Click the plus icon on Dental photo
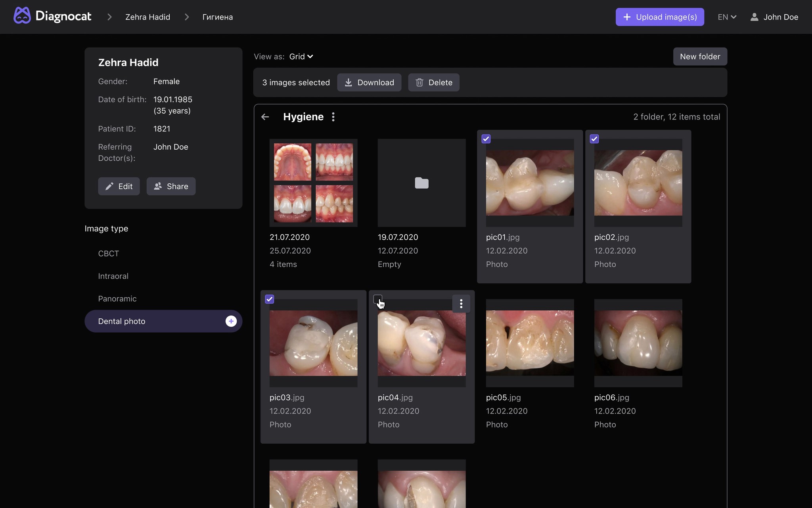Screen dimensions: 812x508 point(231,321)
